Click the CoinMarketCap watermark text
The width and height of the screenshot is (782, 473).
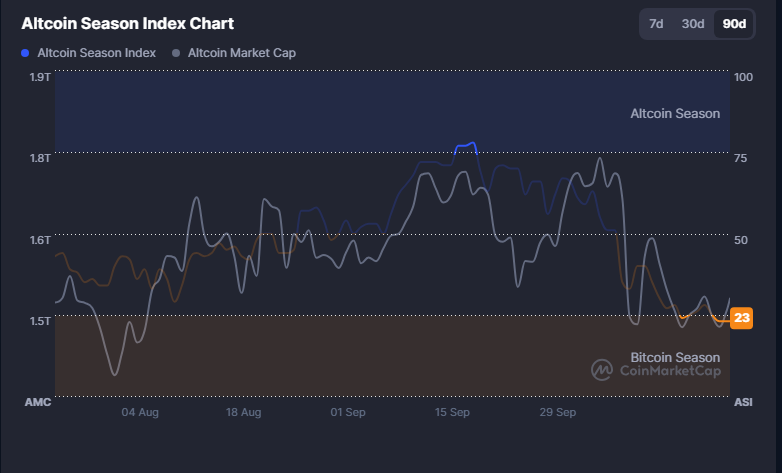coord(669,371)
